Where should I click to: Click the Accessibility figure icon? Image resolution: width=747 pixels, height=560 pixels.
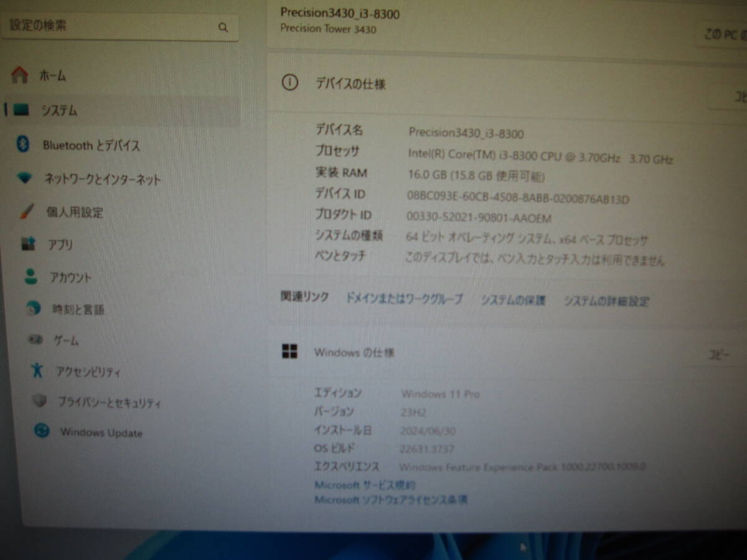(x=37, y=371)
